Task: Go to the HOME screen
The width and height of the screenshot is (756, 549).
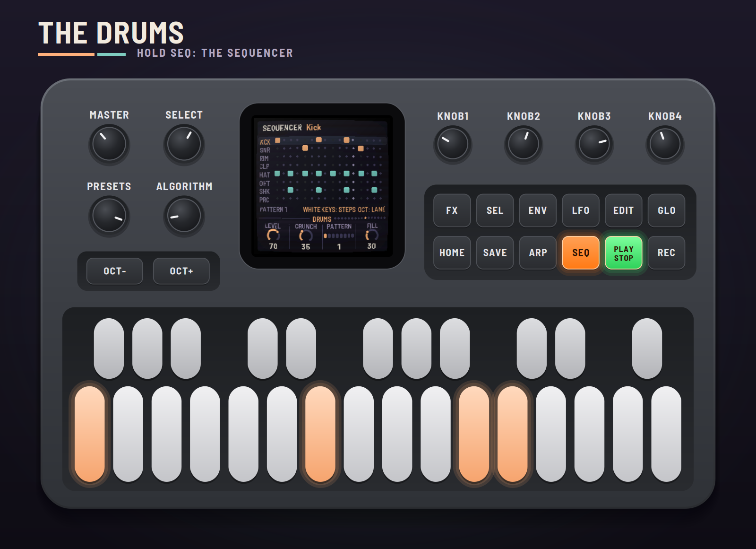Action: (x=452, y=253)
